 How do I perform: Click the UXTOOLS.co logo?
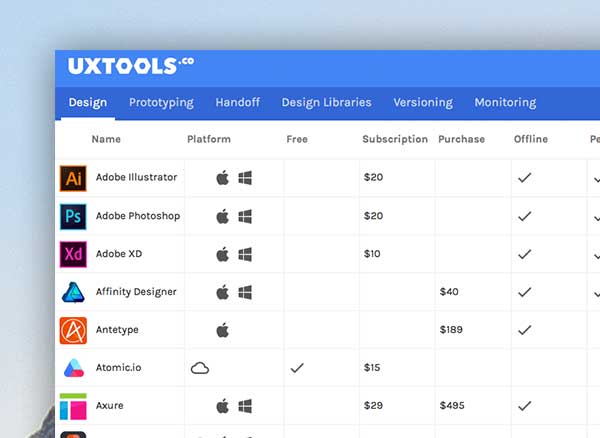tap(131, 65)
